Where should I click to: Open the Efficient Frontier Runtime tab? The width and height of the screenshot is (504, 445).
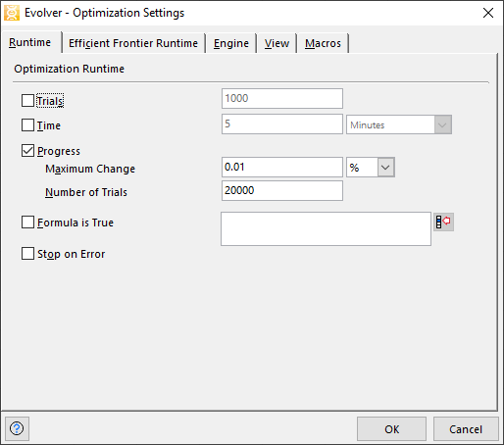tap(133, 43)
